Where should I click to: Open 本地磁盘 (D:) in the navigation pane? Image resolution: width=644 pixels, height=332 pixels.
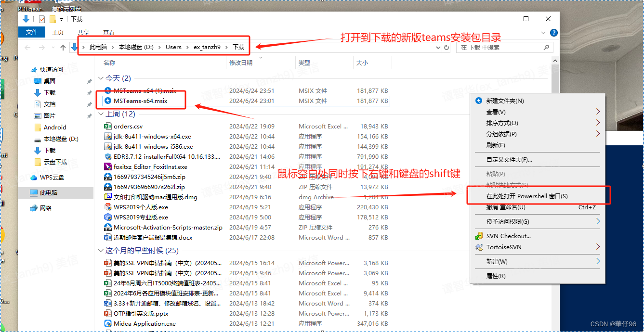pos(61,139)
